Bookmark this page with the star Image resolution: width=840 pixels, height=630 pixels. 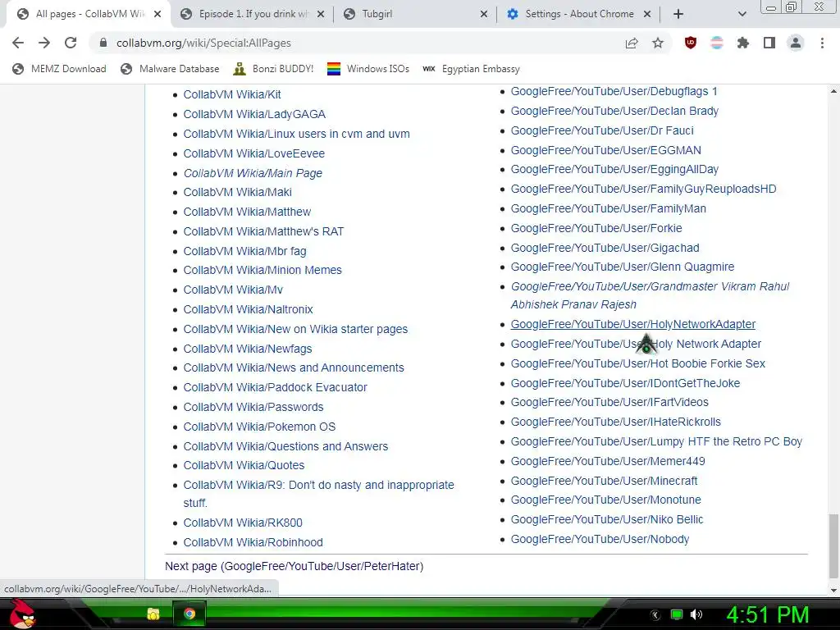click(x=658, y=43)
